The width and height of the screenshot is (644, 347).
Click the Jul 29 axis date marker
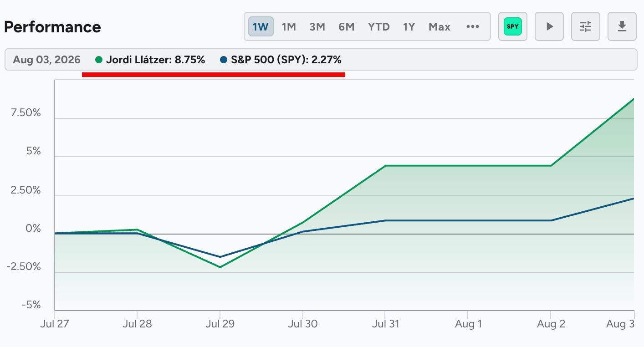(220, 324)
